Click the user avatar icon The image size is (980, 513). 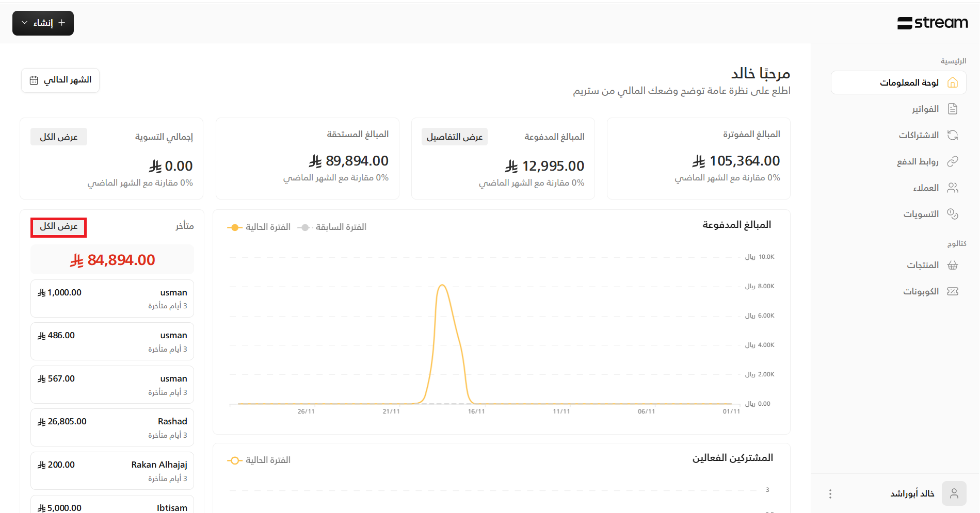[x=954, y=493]
